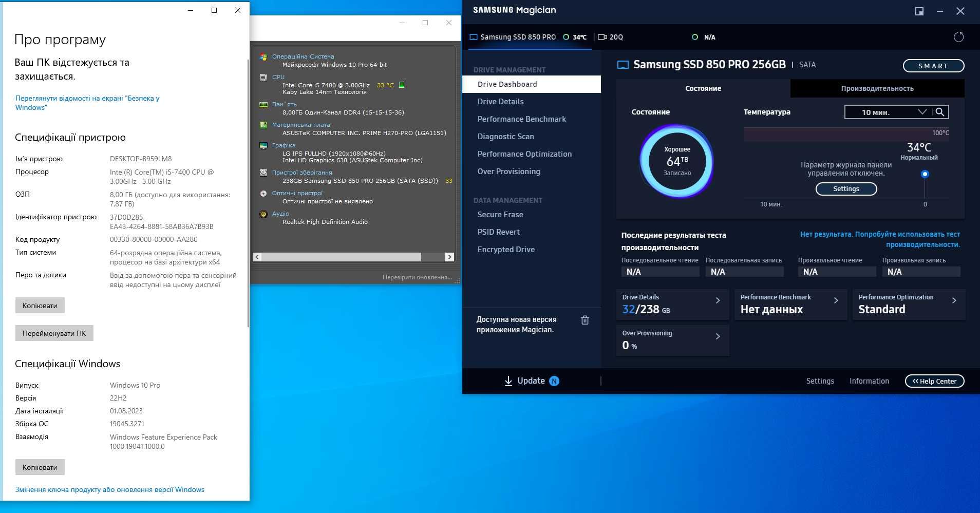This screenshot has width=980, height=513.
Task: Expand the Drive Details card arrow
Action: [718, 300]
